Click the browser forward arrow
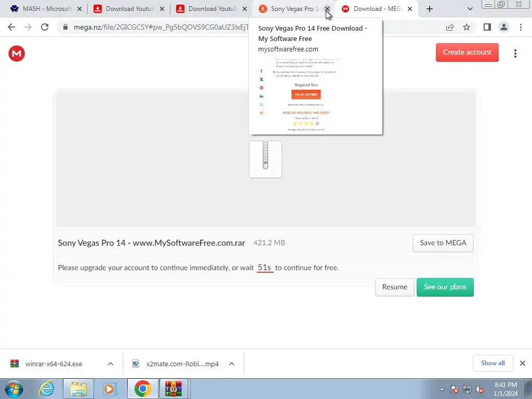This screenshot has width=532, height=399. [28, 27]
